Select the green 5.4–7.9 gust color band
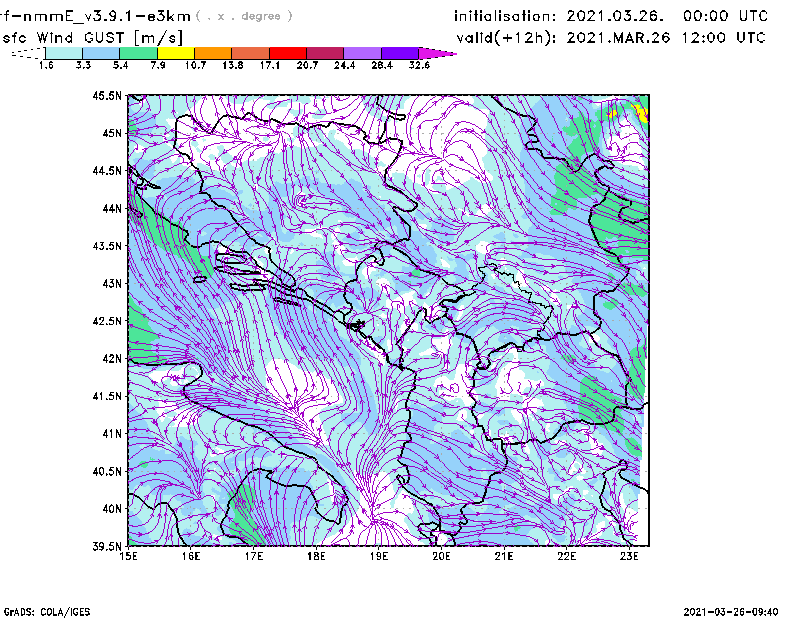This screenshot has height=618, width=800. click(x=138, y=53)
